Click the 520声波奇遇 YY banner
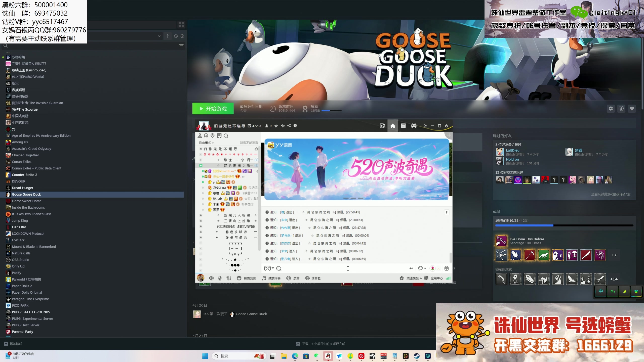Screen dimensions: 644x362 356,169
